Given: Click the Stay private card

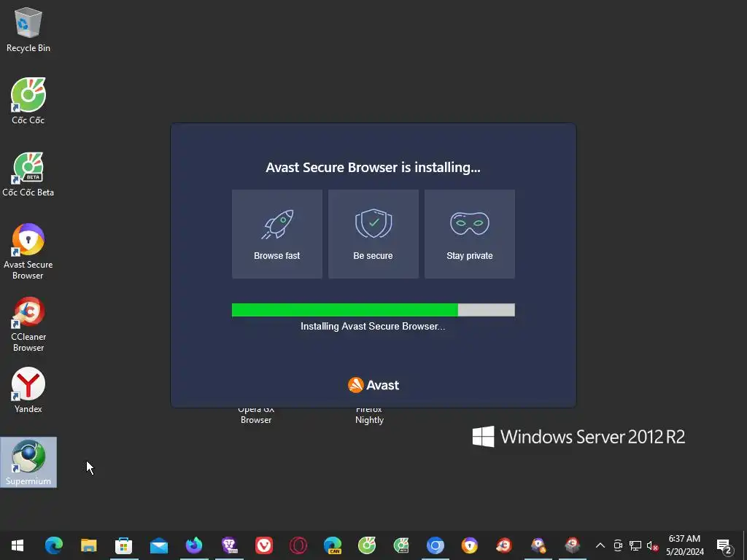Looking at the screenshot, I should pos(469,234).
